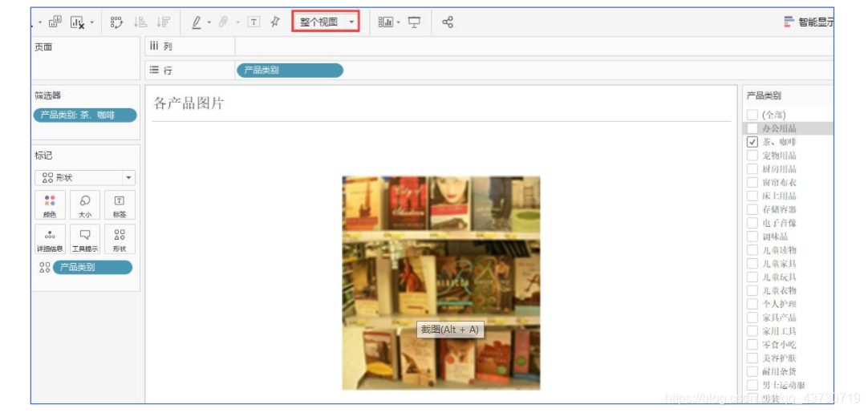Select the 产品类别: 茶、咖啡 filter pill
868x413 pixels.
point(85,115)
